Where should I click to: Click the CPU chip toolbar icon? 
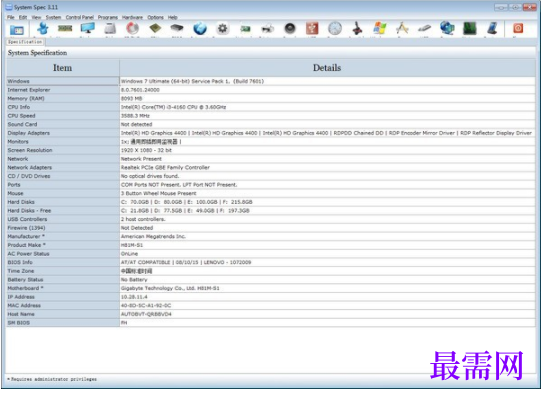point(155,28)
